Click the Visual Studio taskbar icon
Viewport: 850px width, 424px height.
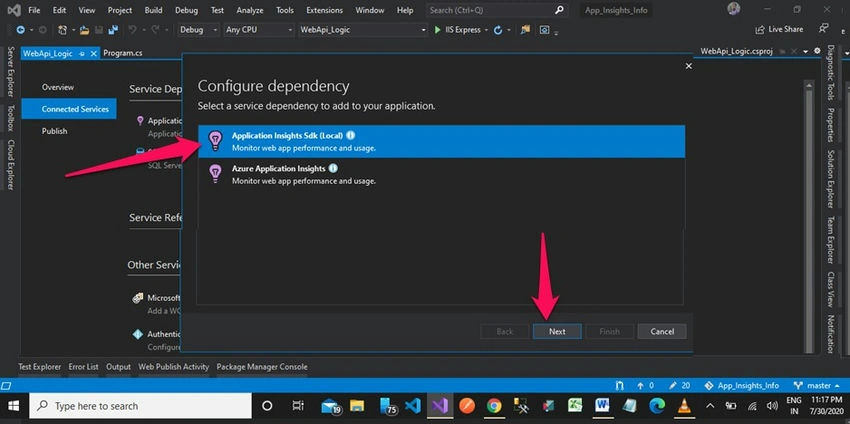tap(440, 406)
